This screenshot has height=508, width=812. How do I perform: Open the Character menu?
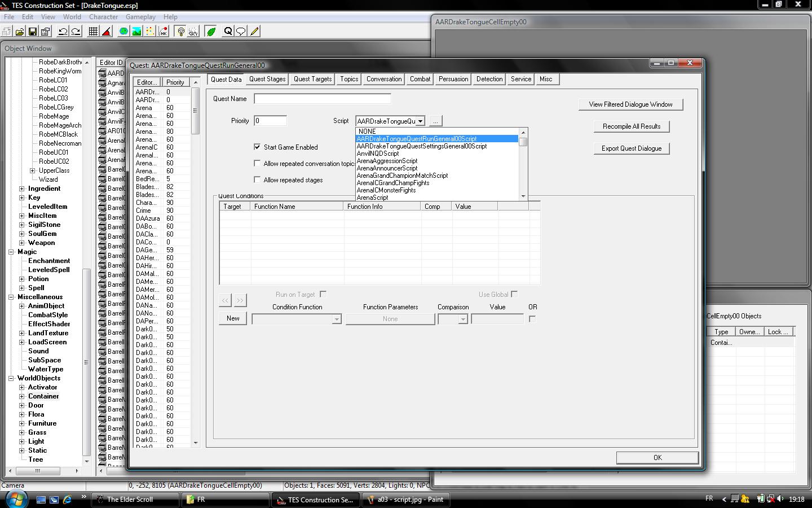click(x=103, y=17)
